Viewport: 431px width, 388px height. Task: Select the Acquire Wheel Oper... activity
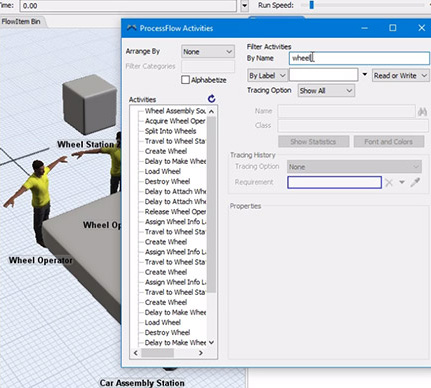point(175,121)
